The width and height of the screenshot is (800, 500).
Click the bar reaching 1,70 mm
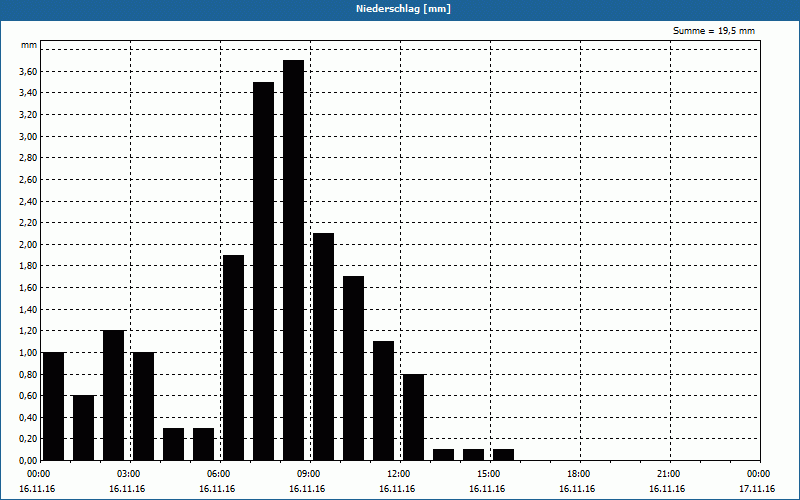pos(354,368)
